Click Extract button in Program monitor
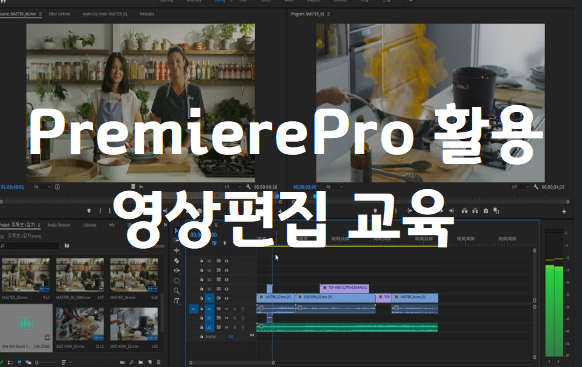The image size is (582, 367). (475, 211)
